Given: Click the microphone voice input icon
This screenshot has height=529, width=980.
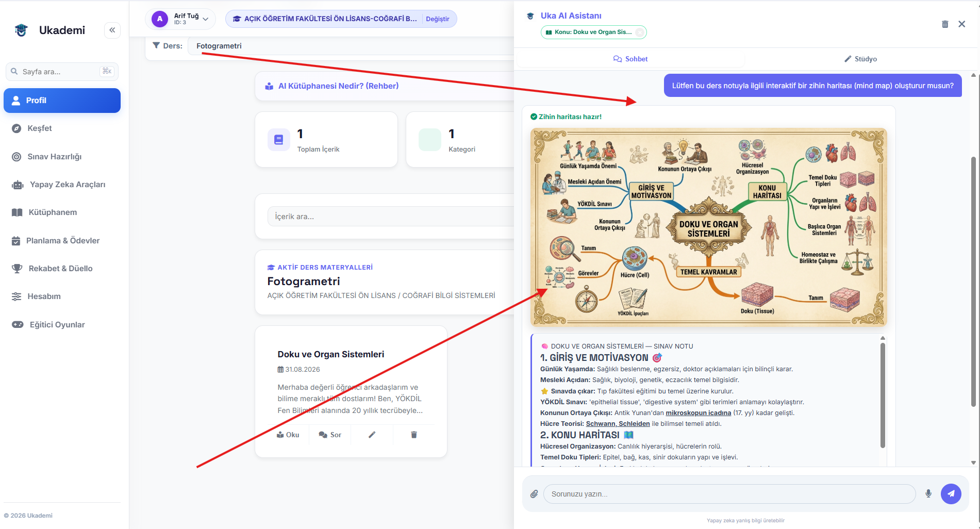Looking at the screenshot, I should click(x=928, y=494).
